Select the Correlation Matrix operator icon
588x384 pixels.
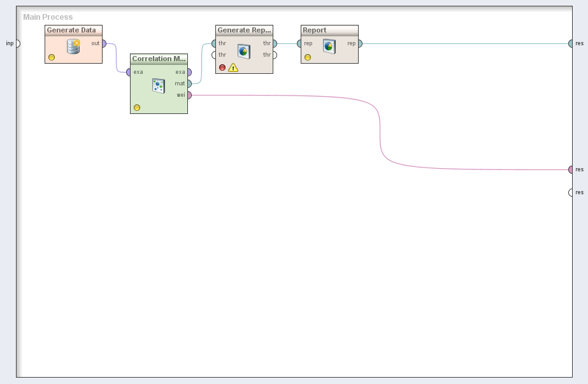point(159,85)
